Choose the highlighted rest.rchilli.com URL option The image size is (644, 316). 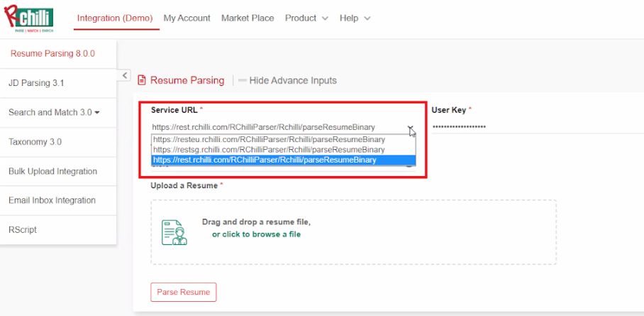(284, 160)
